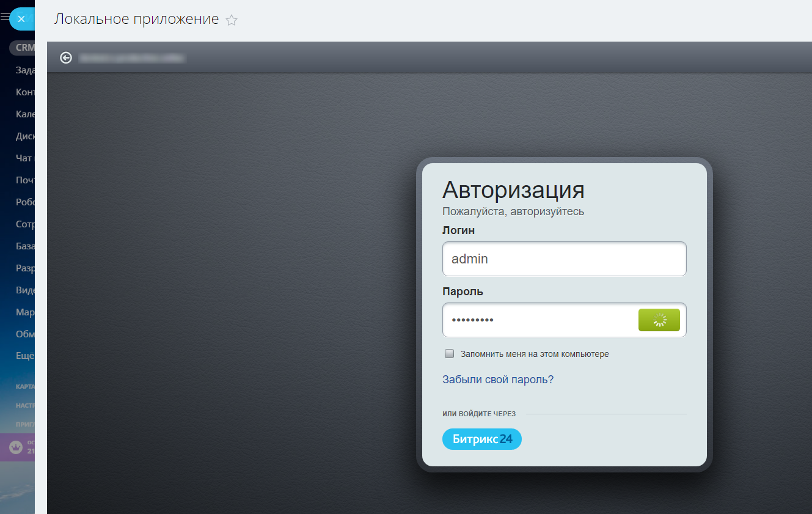
Task: Focus the Пароль input field
Action: click(x=538, y=320)
